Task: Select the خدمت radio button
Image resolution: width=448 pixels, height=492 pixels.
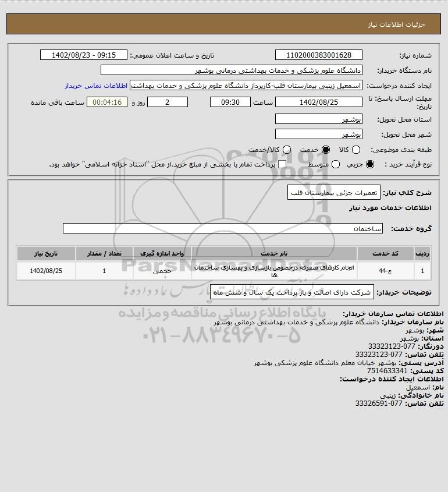Action: pyautogui.click(x=326, y=150)
